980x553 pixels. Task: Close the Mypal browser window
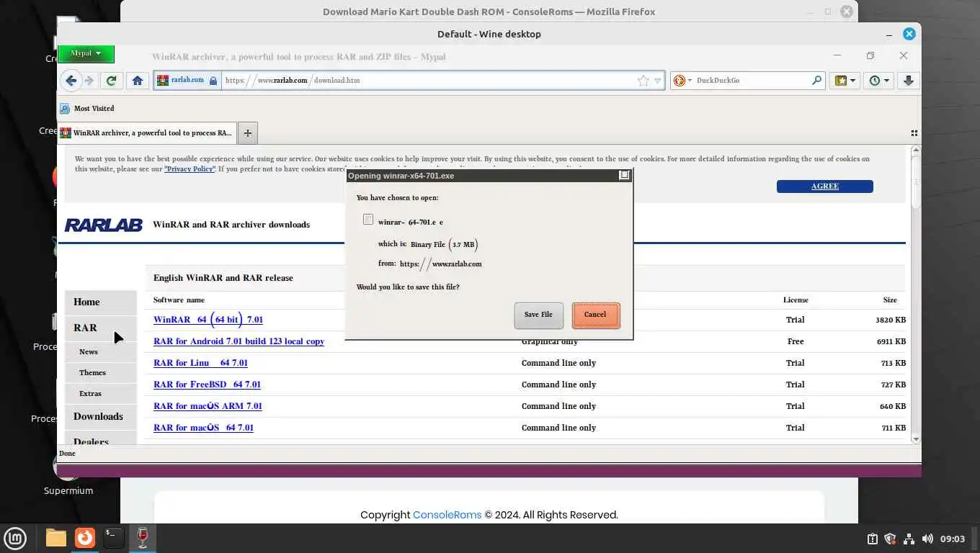click(904, 55)
